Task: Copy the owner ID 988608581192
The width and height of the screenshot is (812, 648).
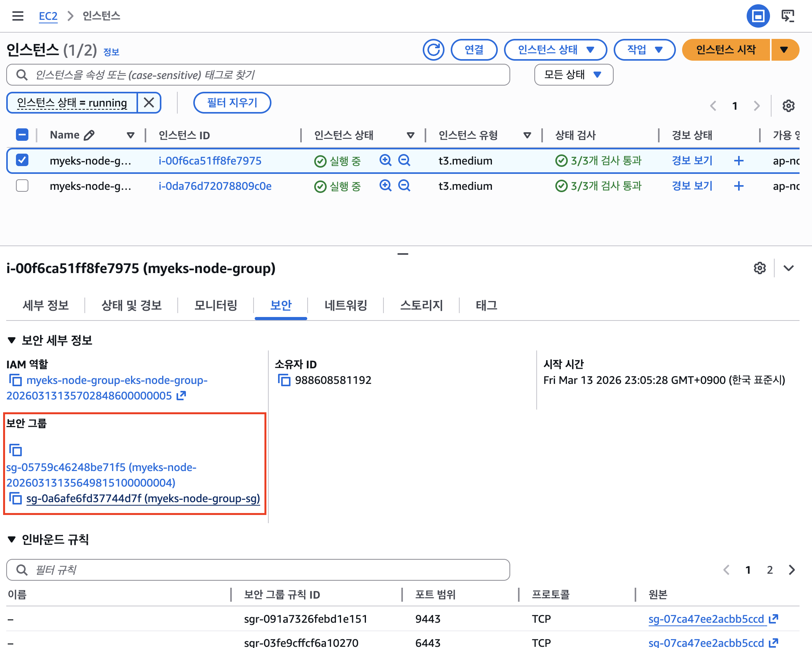Action: (283, 380)
